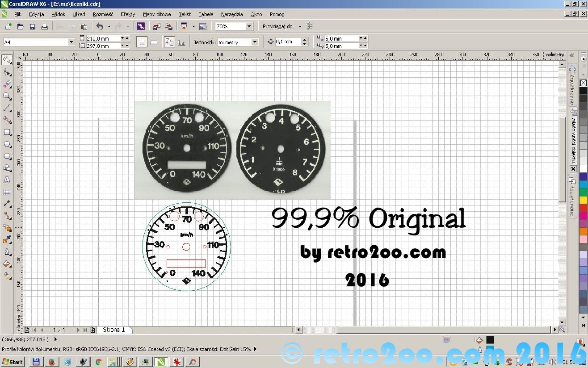Expand the A4 page size dropdown
The height and width of the screenshot is (368, 588).
pos(71,42)
